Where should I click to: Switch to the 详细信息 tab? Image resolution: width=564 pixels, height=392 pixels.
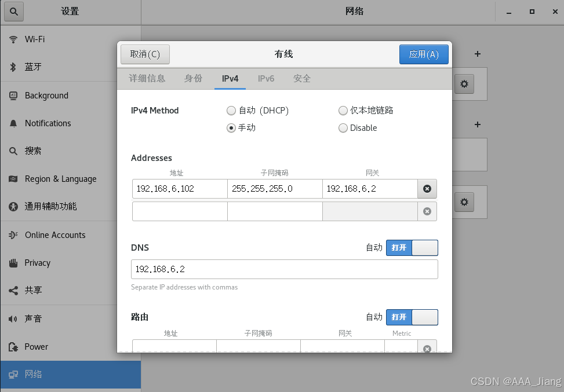pyautogui.click(x=147, y=79)
